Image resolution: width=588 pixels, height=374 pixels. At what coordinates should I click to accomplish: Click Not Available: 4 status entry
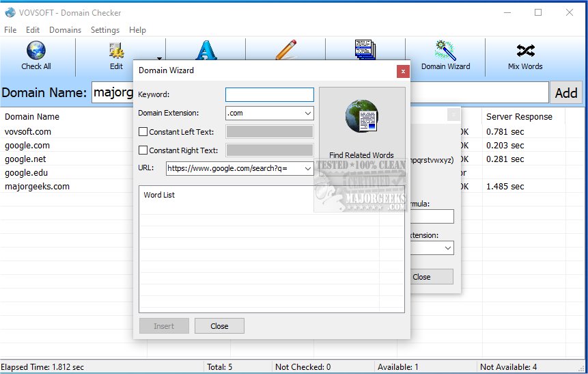[x=509, y=367]
